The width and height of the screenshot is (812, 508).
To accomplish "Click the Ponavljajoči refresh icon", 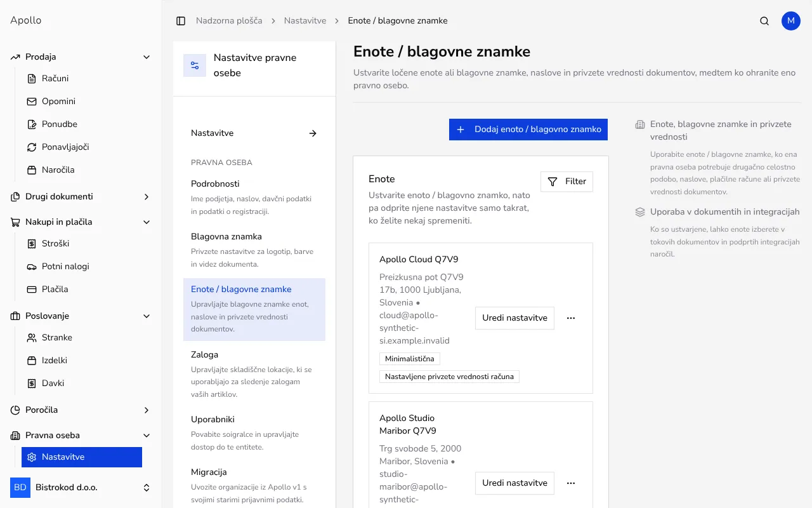I will pos(32,147).
